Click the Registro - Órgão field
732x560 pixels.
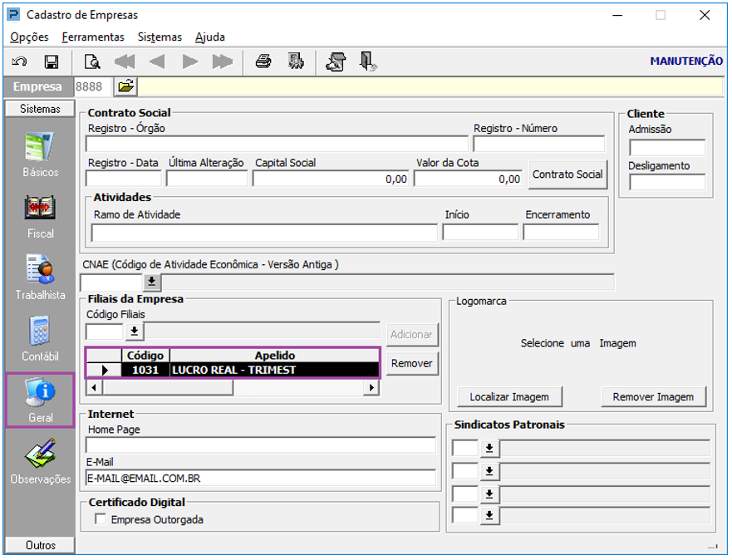tap(277, 144)
